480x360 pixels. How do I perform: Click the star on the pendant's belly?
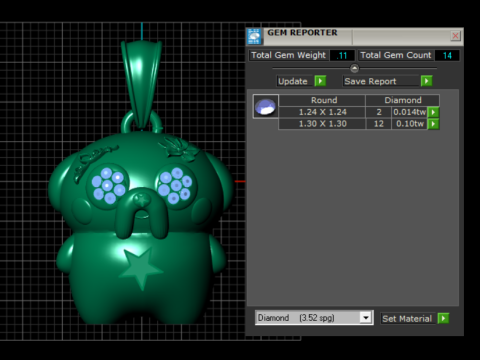(142, 268)
